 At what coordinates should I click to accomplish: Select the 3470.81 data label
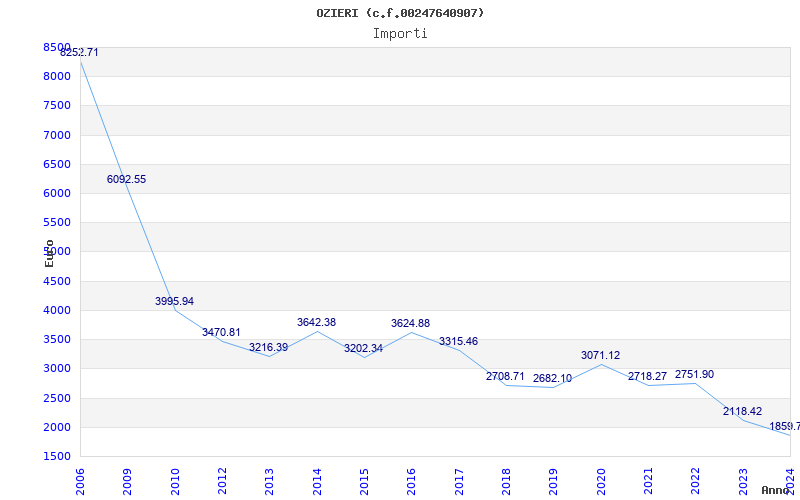click(x=221, y=333)
